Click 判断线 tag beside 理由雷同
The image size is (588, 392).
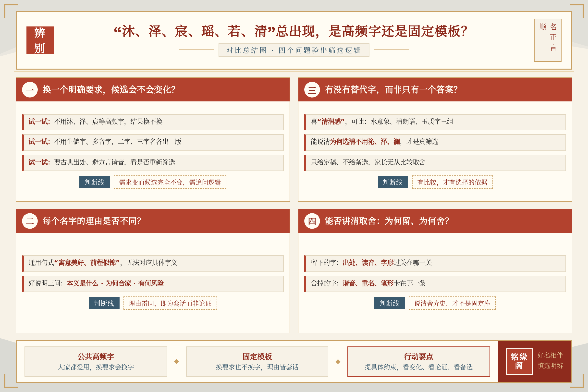tap(104, 303)
